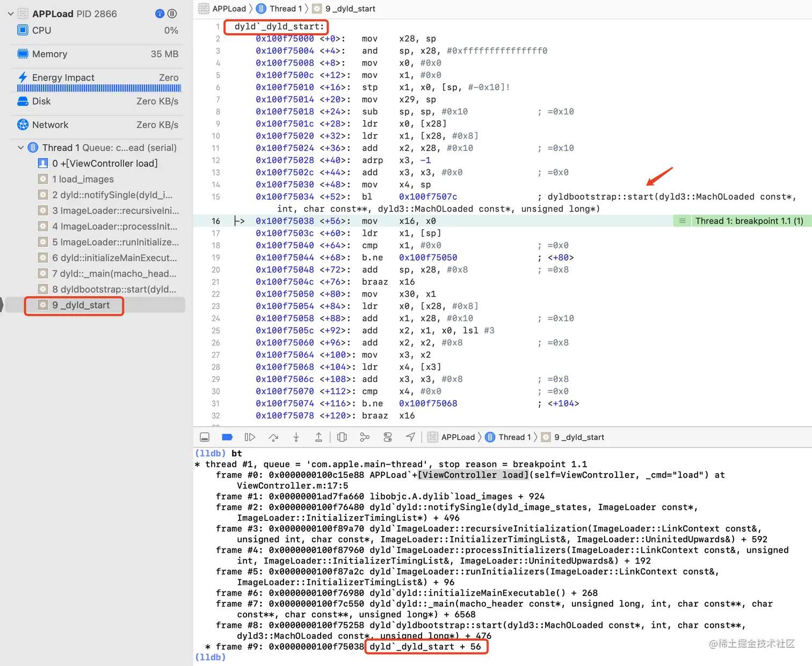Viewport: 812px width, 666px height.
Task: Open the Debug Memory Graph
Action: pos(365,437)
